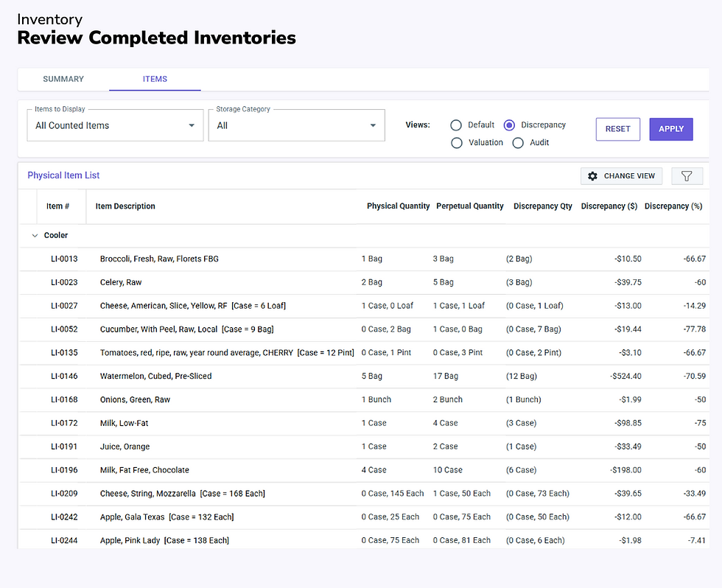
Task: Click the 17 Bag perpetual quantity
Action: (445, 377)
